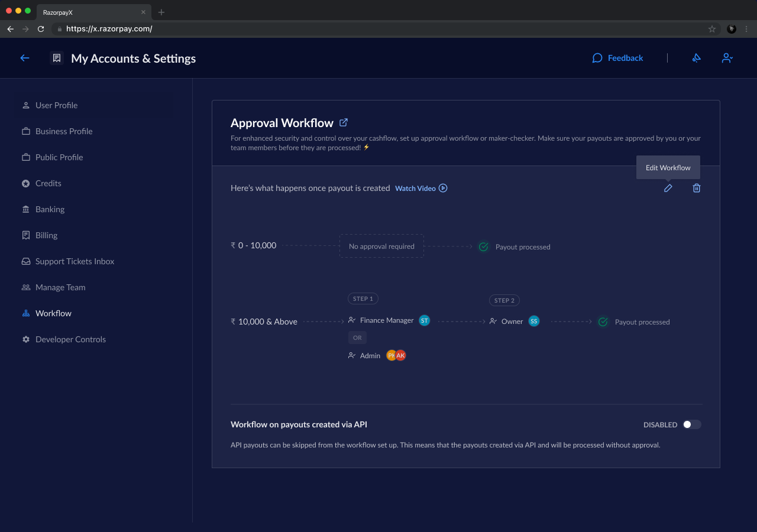
Task: Go back using the header arrow
Action: [x=25, y=58]
